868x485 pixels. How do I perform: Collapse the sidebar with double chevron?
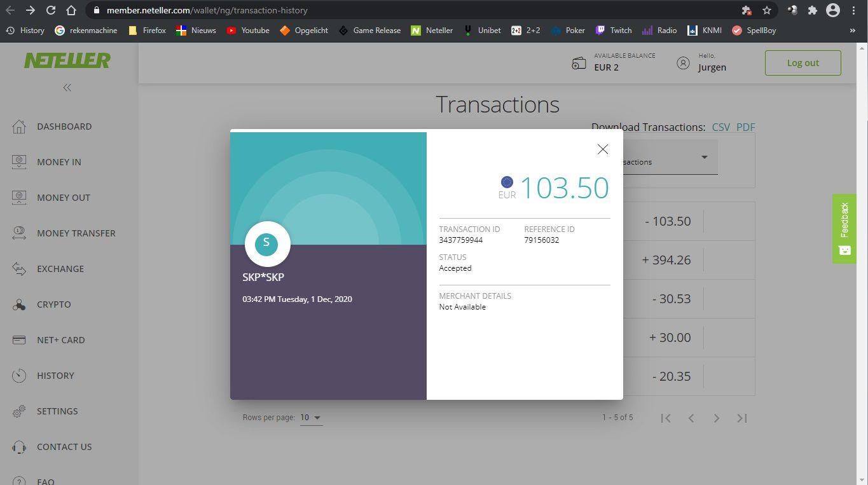point(67,88)
